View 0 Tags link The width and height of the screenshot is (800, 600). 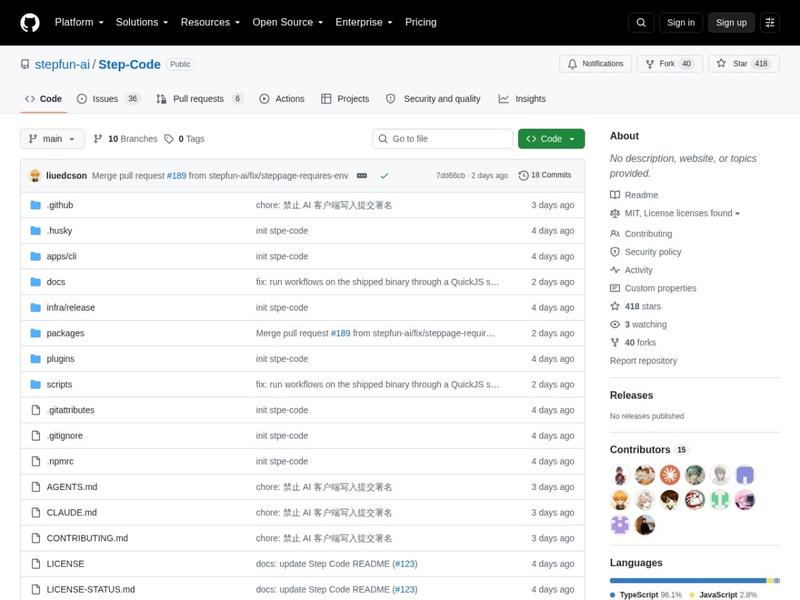pyautogui.click(x=184, y=139)
